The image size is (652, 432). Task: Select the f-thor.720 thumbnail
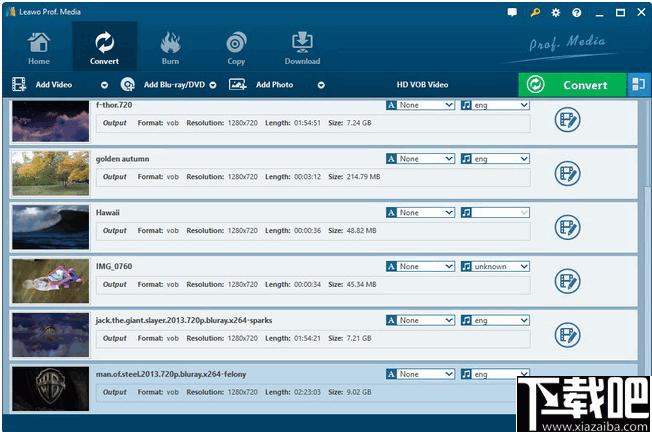tap(50, 121)
